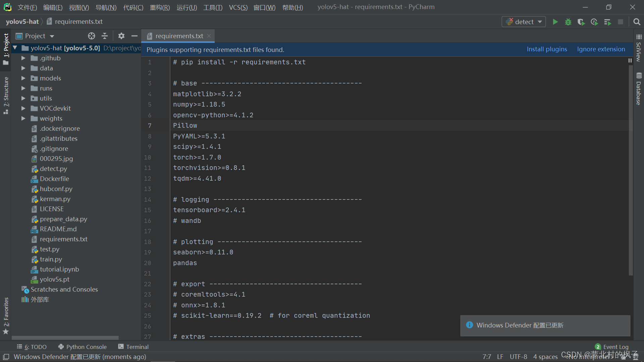Switch to the requirements.txt editor tab
The image size is (644, 362).
tap(179, 36)
